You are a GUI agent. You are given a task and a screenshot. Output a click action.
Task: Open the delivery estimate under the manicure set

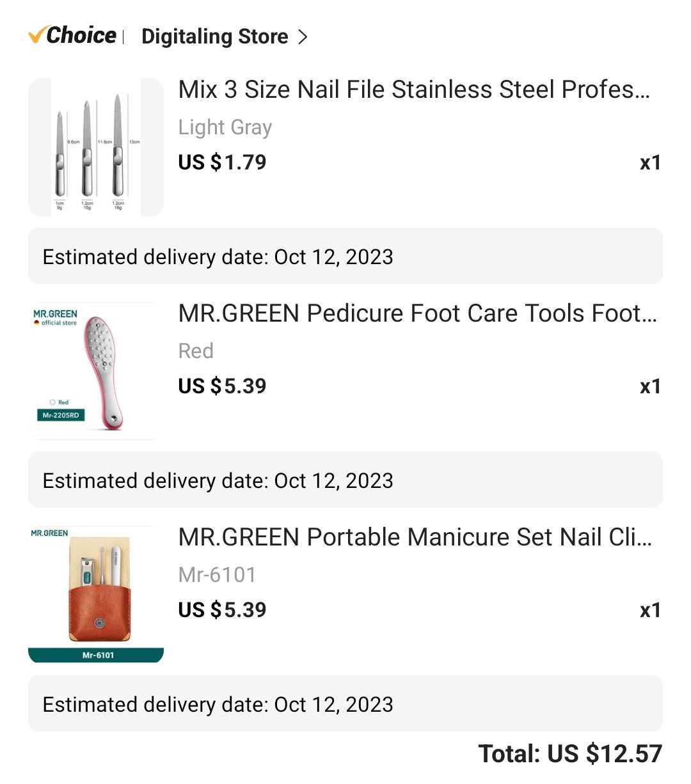pyautogui.click(x=345, y=704)
